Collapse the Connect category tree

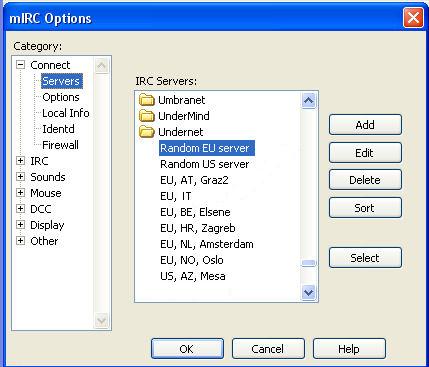pos(21,65)
